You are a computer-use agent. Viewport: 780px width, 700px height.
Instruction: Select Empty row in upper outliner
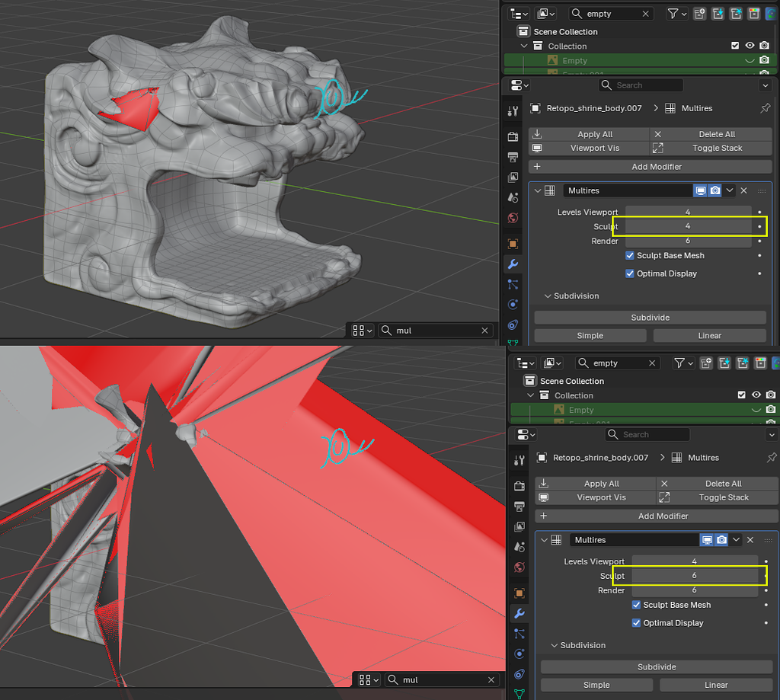639,60
